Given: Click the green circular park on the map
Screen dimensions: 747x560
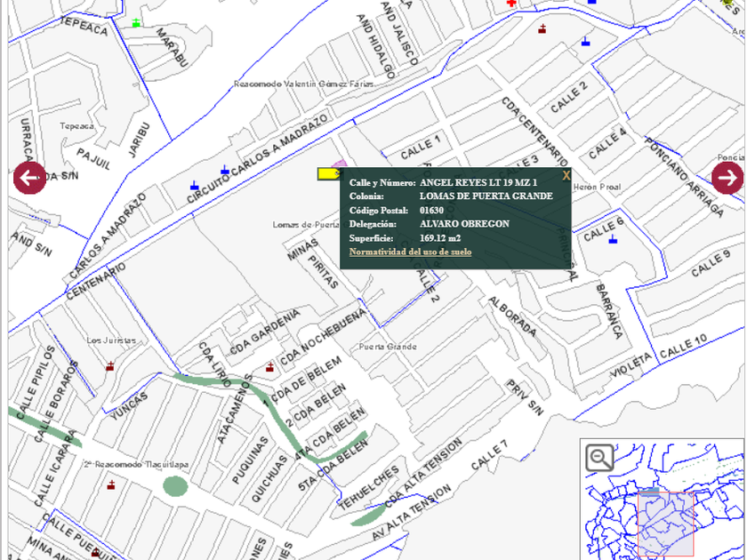Looking at the screenshot, I should [175, 486].
